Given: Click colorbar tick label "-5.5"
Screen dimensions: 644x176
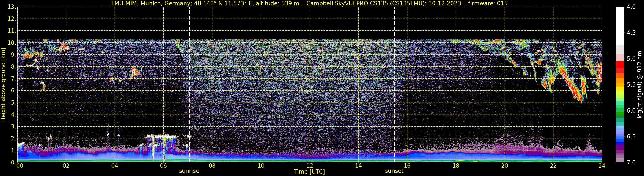Looking at the screenshot, I should click(630, 85).
